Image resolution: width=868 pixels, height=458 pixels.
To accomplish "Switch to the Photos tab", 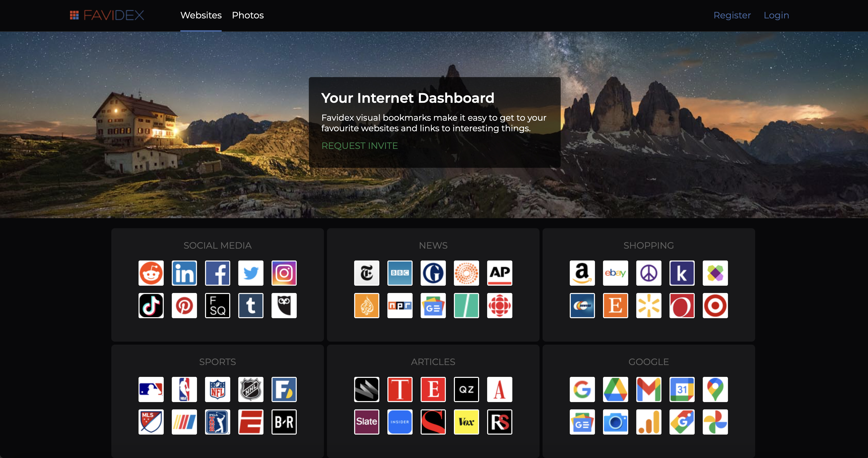I will coord(248,15).
